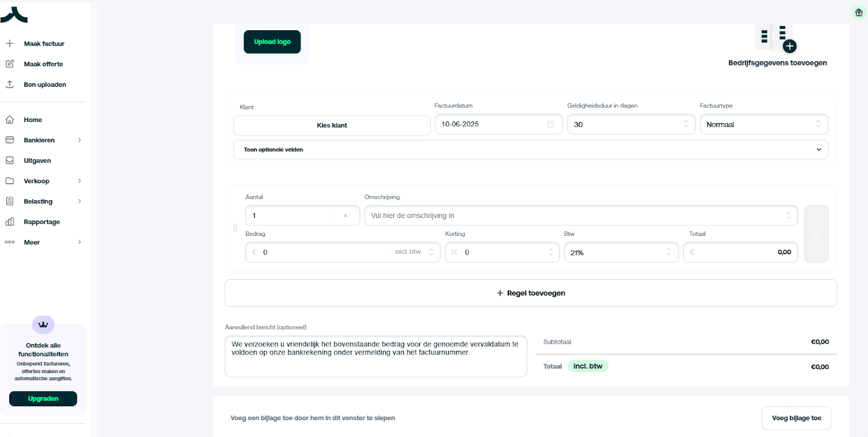Expand the Bankieren menu in sidebar

43,140
